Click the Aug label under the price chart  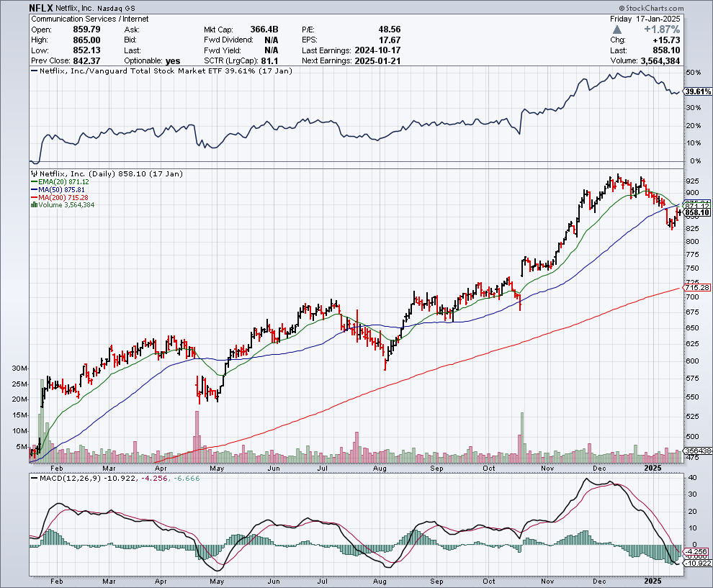(380, 468)
